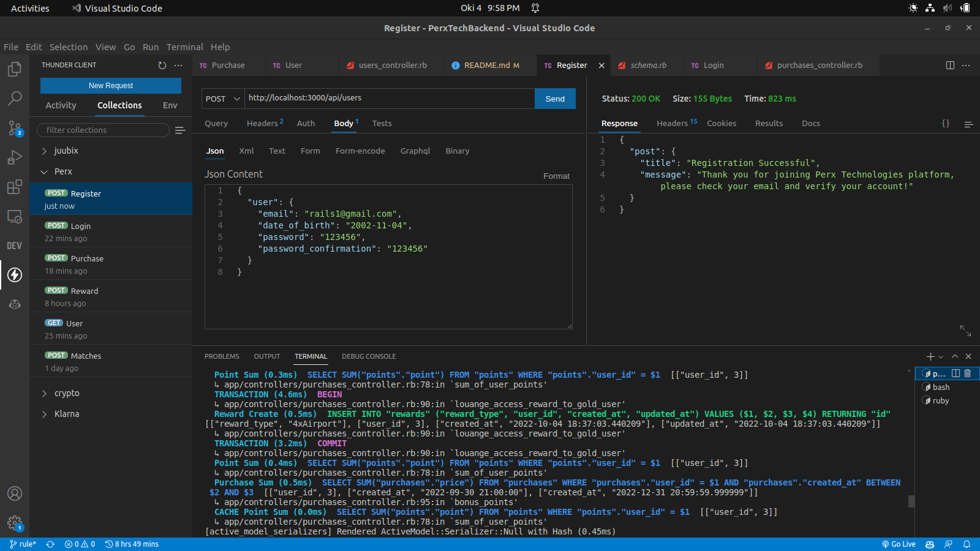Screen dimensions: 980x551
Task: Expand response panel with diagonal arrows
Action: pyautogui.click(x=965, y=331)
